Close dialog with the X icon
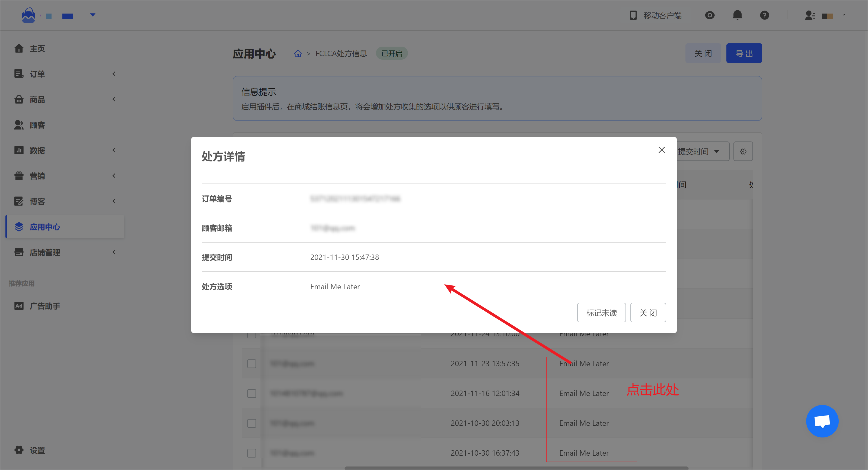The height and width of the screenshot is (470, 868). pos(662,150)
